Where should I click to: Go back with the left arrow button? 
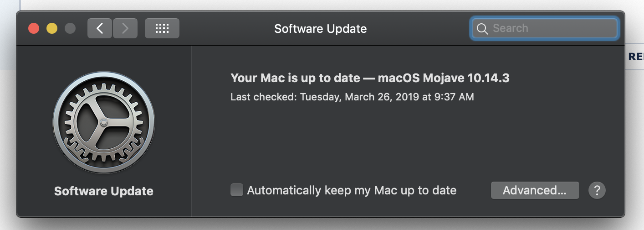pyautogui.click(x=100, y=28)
